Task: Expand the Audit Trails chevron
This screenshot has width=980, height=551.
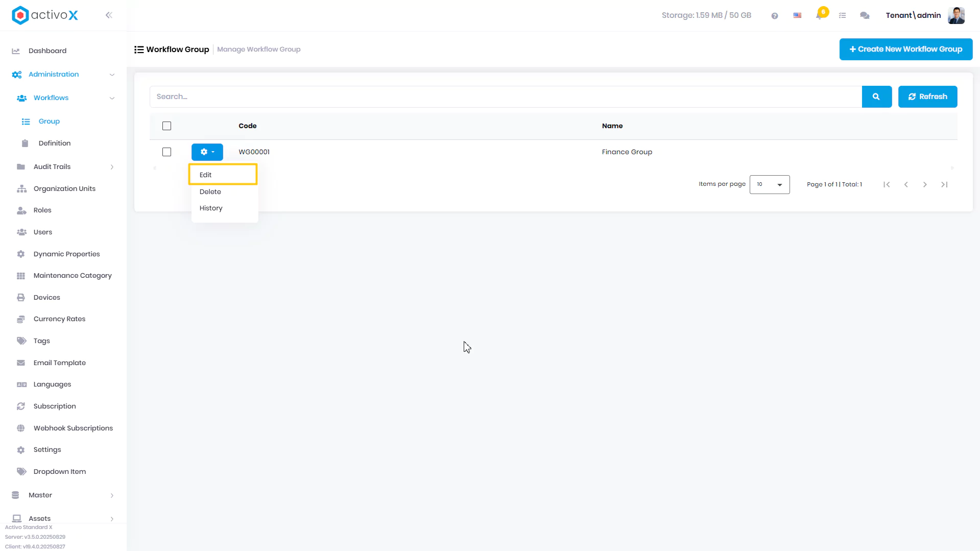Action: [112, 167]
